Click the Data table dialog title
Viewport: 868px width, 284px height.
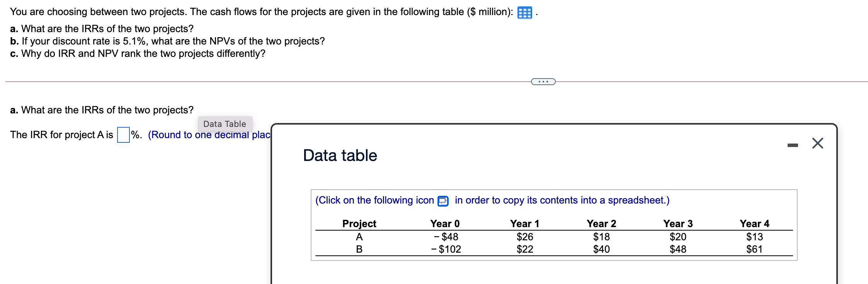[x=339, y=155]
